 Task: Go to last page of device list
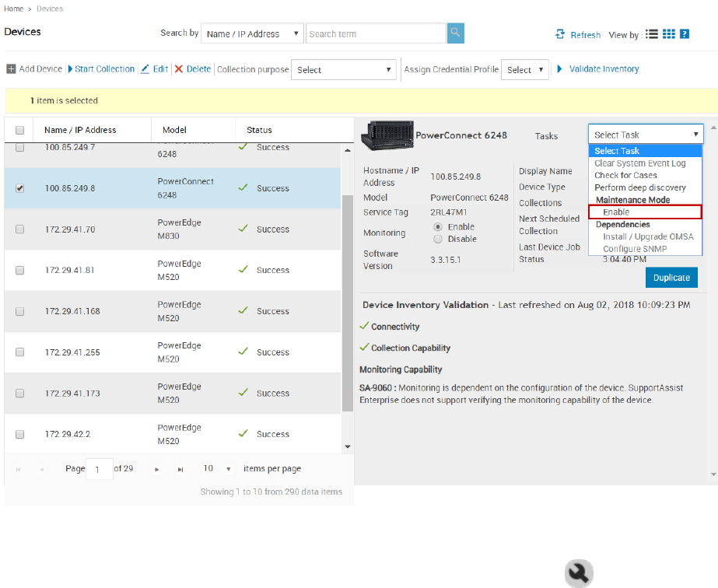coord(180,470)
